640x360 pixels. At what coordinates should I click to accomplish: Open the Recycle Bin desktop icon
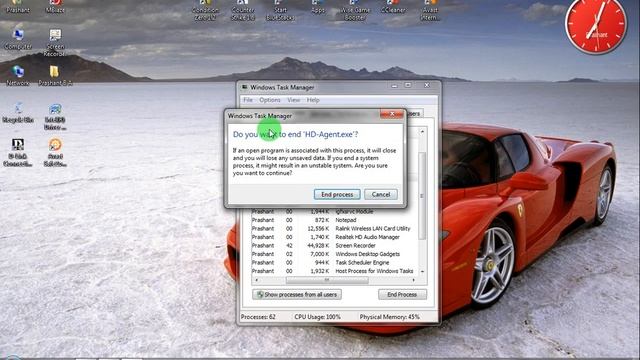pyautogui.click(x=18, y=112)
